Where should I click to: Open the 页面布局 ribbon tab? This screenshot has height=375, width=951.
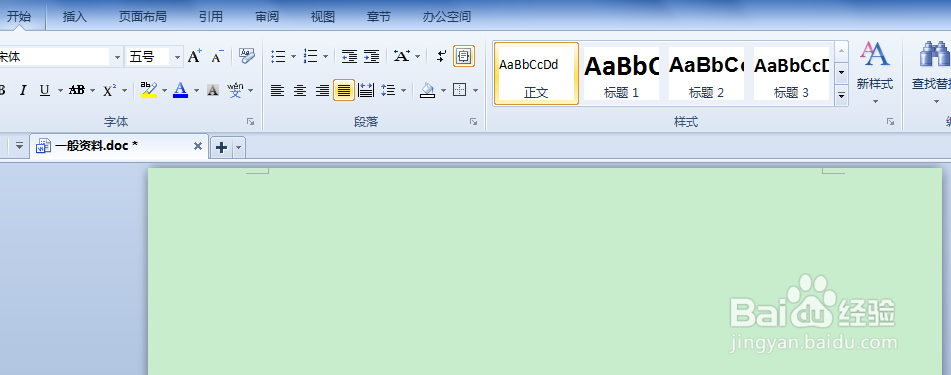143,17
